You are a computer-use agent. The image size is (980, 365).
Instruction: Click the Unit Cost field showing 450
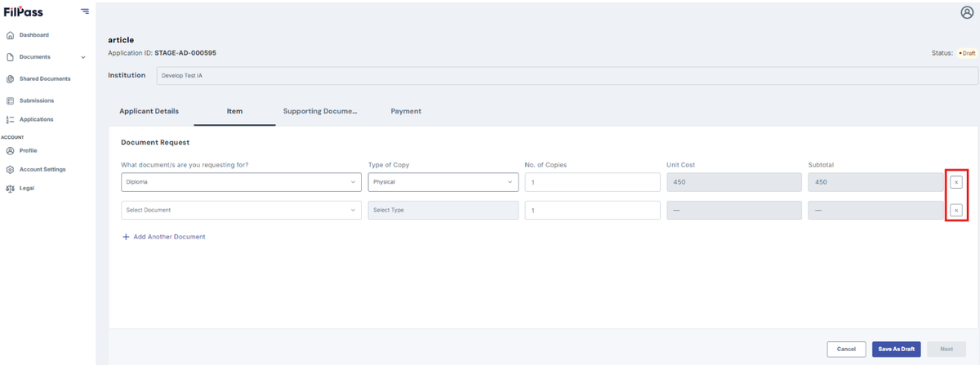(x=734, y=182)
